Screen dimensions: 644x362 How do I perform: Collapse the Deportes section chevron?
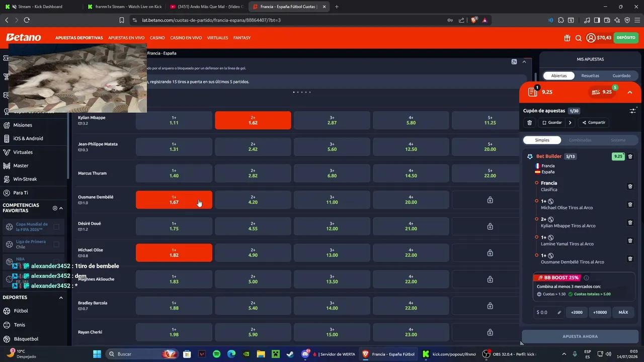pyautogui.click(x=61, y=298)
